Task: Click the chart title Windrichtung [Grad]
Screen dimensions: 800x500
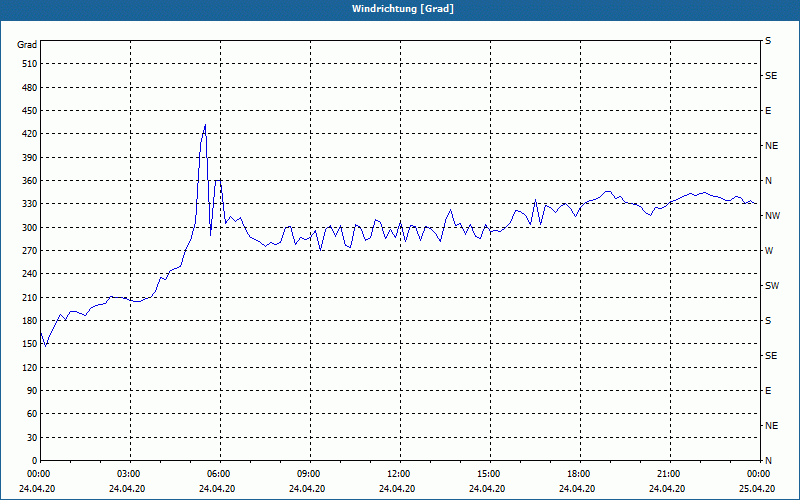Action: [x=403, y=9]
